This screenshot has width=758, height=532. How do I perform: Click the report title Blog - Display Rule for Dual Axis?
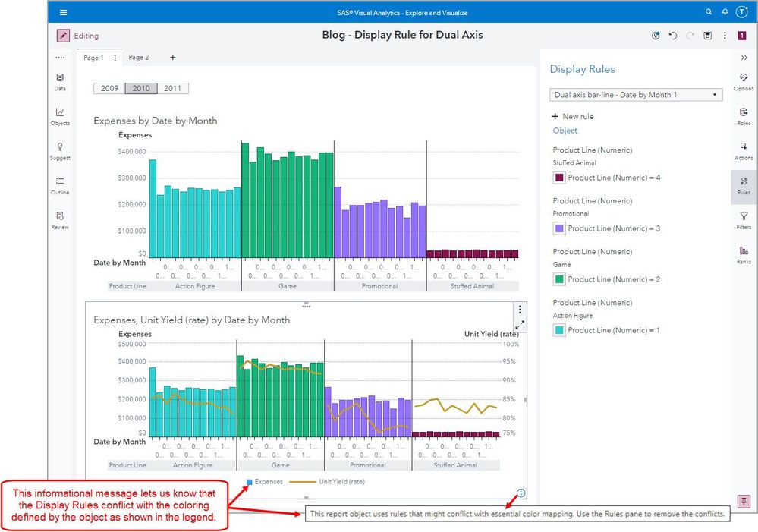pos(403,35)
